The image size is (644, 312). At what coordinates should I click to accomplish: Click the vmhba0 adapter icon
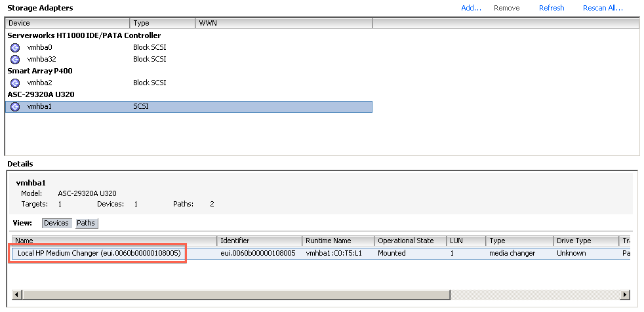pos(15,48)
